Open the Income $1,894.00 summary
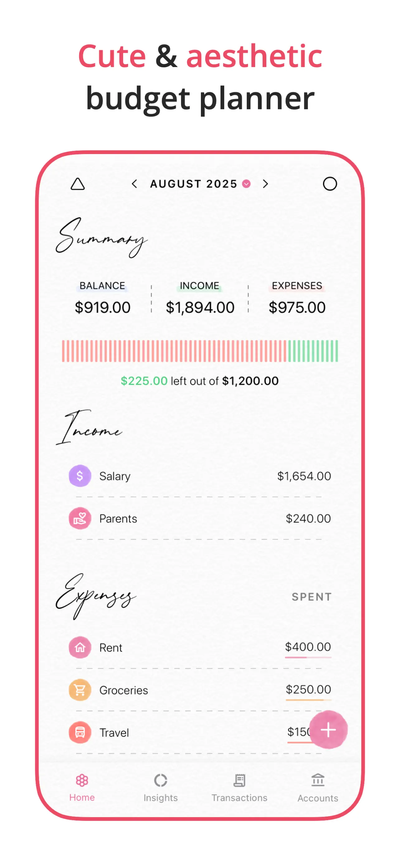400x868 pixels. pyautogui.click(x=200, y=298)
